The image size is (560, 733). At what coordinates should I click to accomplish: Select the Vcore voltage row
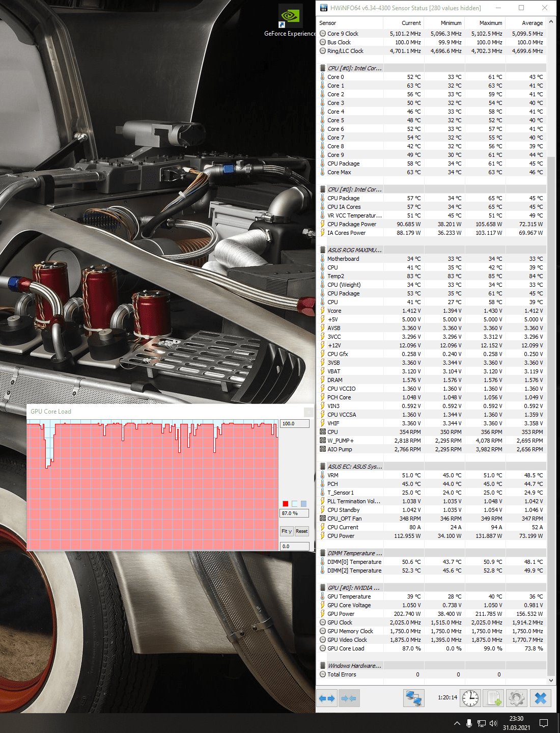pyautogui.click(x=431, y=311)
